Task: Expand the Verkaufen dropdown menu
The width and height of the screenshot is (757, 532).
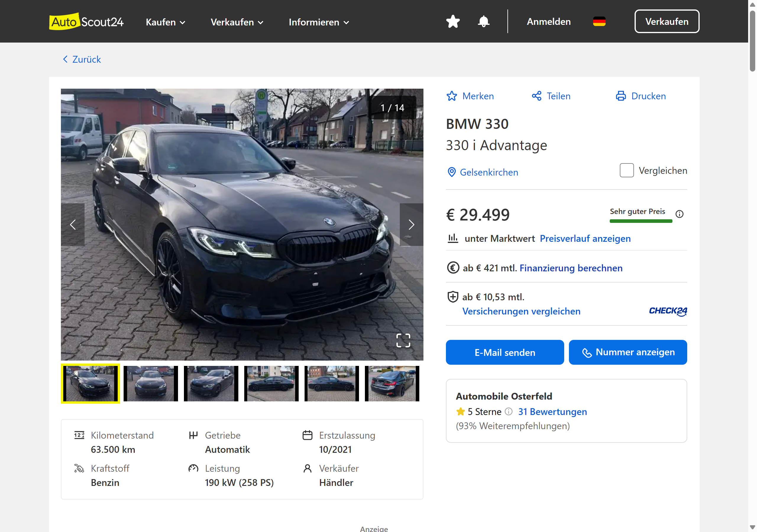Action: [x=237, y=22]
